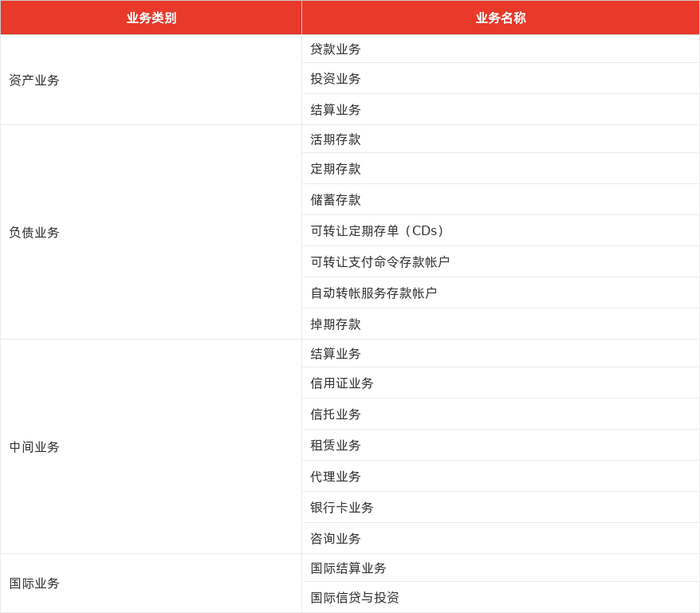Click the 银行卡业务 row
700x613 pixels.
click(501, 507)
